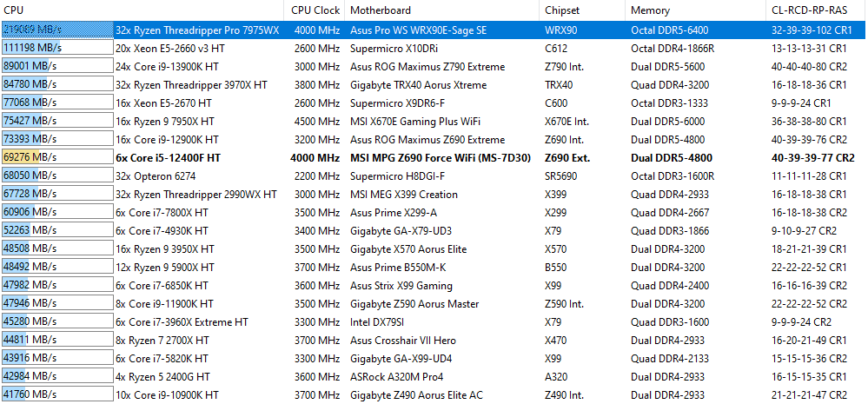Click the highlighted 69276 MB/s result bar
This screenshot has height=404, width=868.
pyautogui.click(x=57, y=158)
